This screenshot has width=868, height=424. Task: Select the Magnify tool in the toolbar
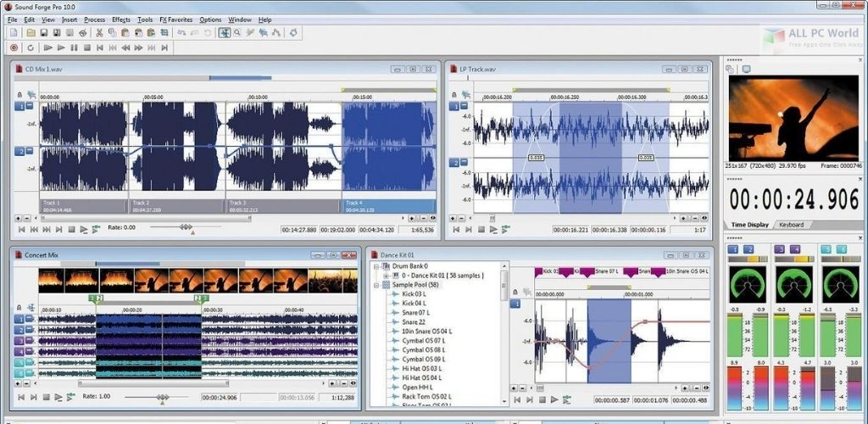(x=238, y=33)
